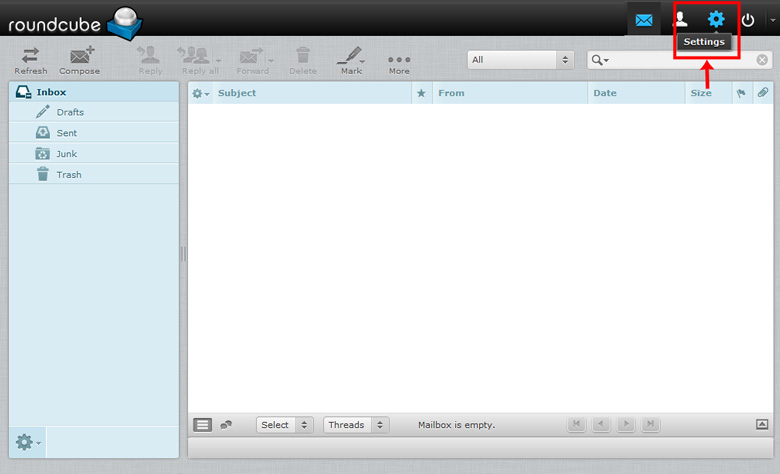Click the Logout power icon
Viewport: 780px width, 474px height.
pyautogui.click(x=747, y=19)
